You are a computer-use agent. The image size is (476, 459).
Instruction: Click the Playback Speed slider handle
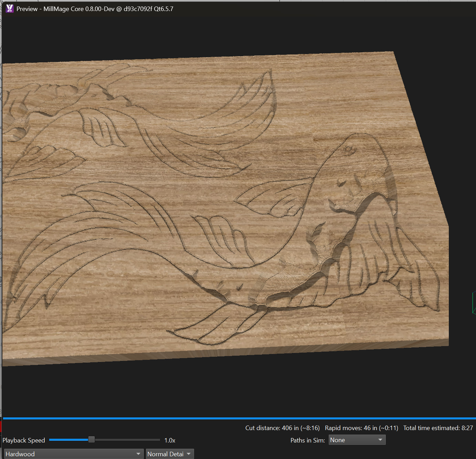point(92,440)
